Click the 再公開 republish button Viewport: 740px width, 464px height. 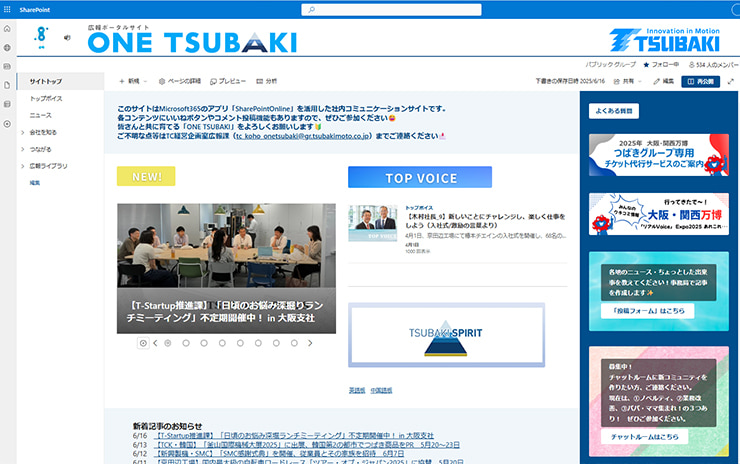pyautogui.click(x=700, y=80)
